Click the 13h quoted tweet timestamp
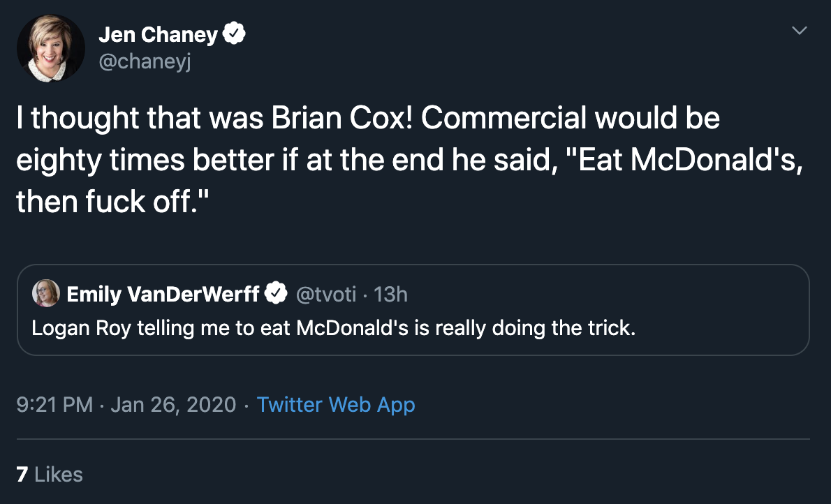Viewport: 831px width, 504px height. click(391, 294)
